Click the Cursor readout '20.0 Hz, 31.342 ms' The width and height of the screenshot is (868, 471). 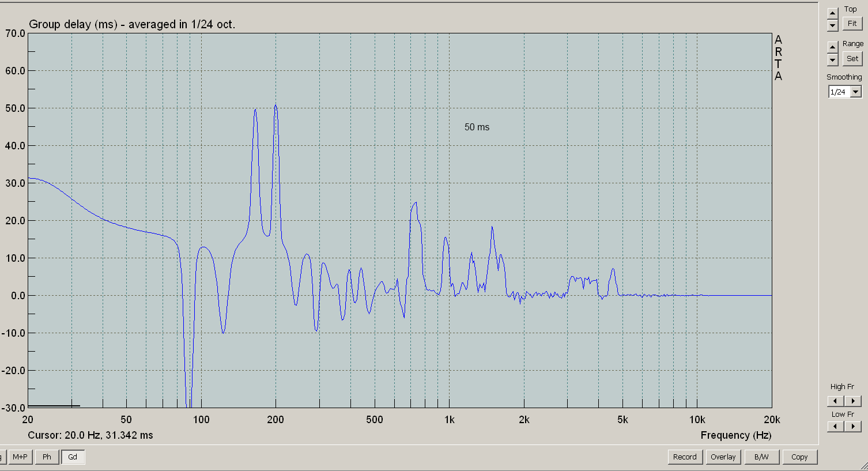pyautogui.click(x=109, y=435)
